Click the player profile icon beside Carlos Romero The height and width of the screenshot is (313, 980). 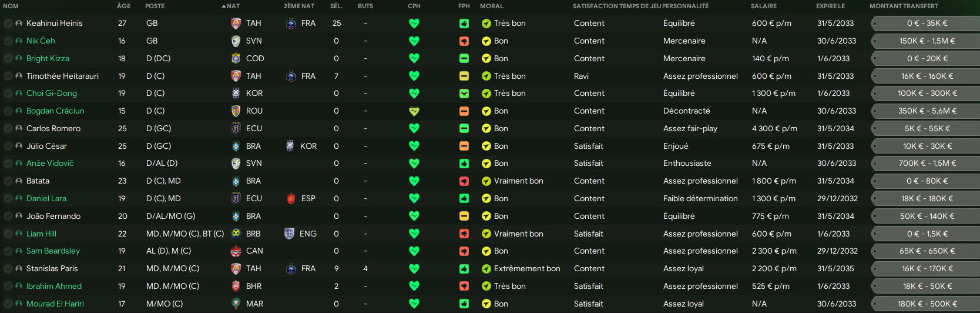[x=19, y=129]
